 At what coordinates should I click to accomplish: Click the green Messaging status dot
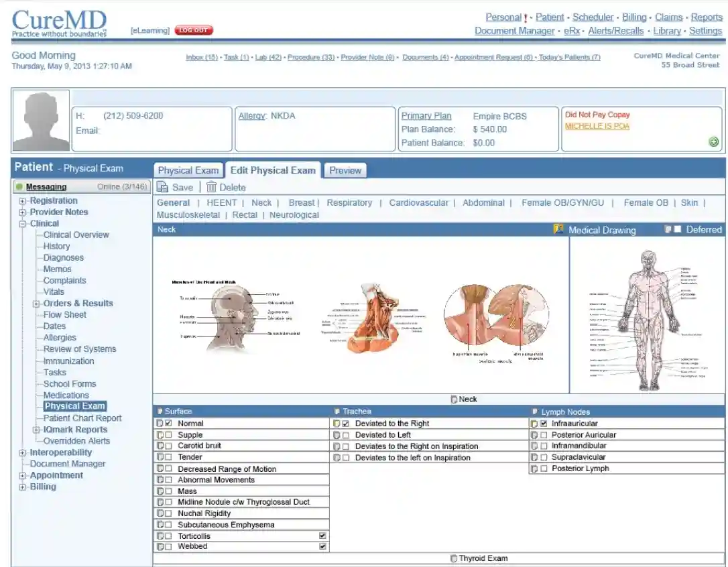click(x=21, y=186)
